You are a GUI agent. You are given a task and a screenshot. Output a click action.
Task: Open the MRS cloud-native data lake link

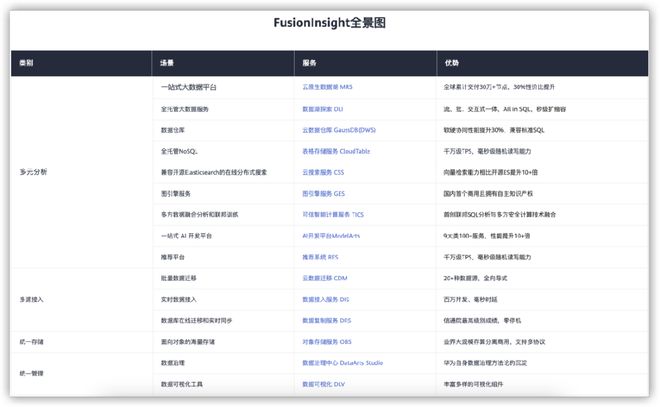coord(327,87)
